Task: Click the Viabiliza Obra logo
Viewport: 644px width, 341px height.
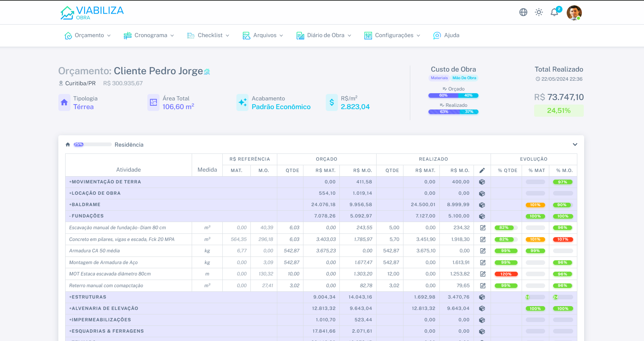Action: (x=92, y=13)
